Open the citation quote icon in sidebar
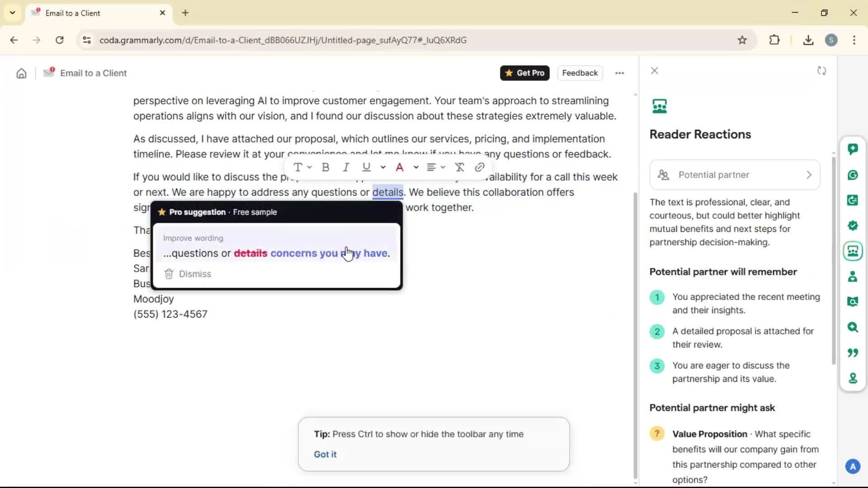This screenshot has height=488, width=868. pos(853,352)
